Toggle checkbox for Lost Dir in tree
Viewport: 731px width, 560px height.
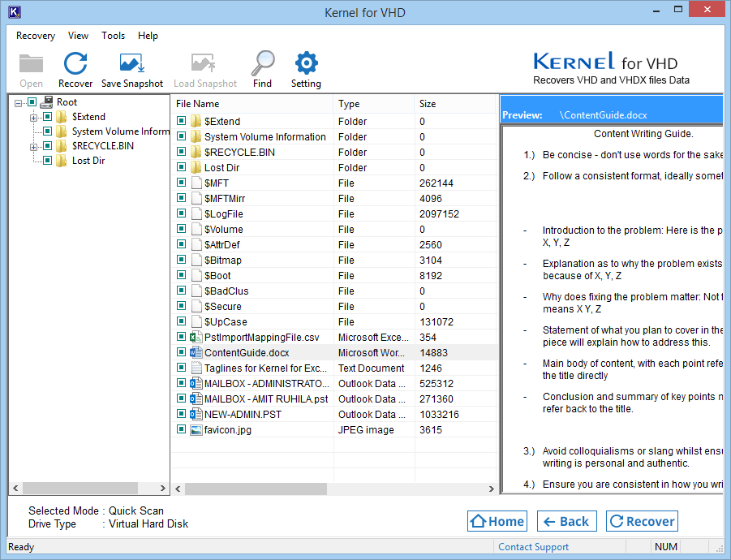click(x=47, y=160)
